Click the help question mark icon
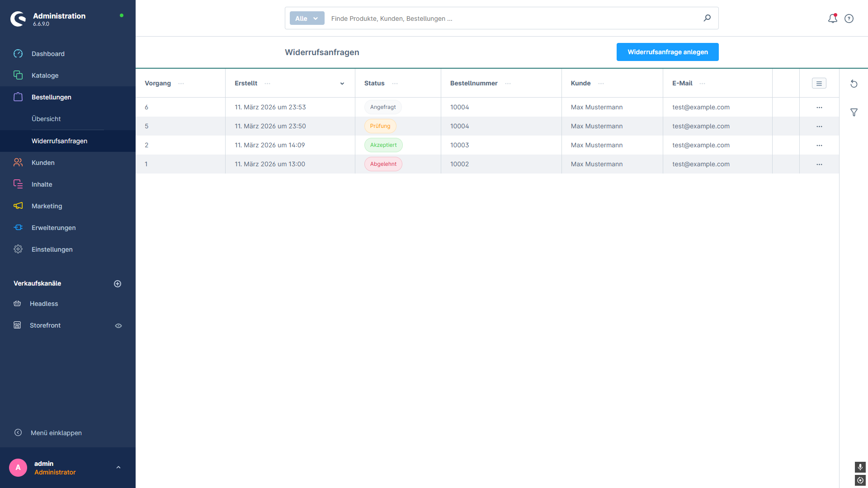Screen dimensions: 868x488 [849, 19]
